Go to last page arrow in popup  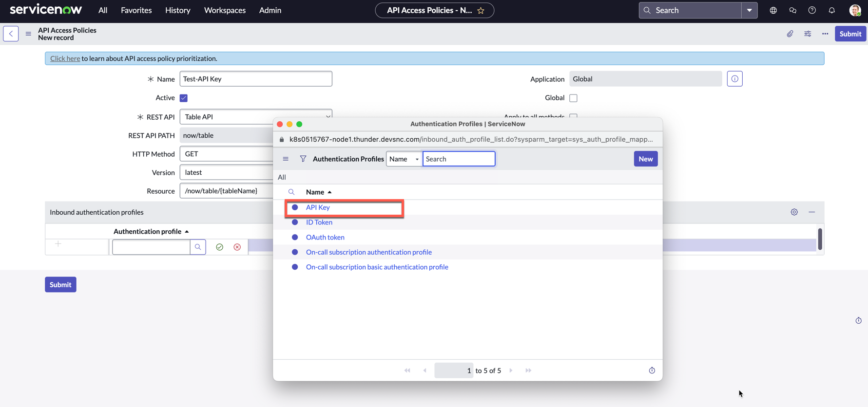528,370
